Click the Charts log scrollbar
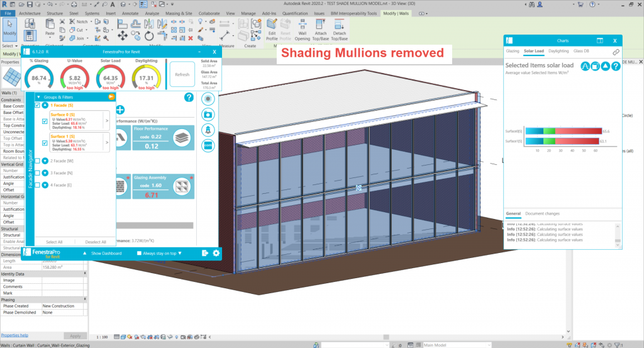Screen dimensions: 644x348 (618, 235)
